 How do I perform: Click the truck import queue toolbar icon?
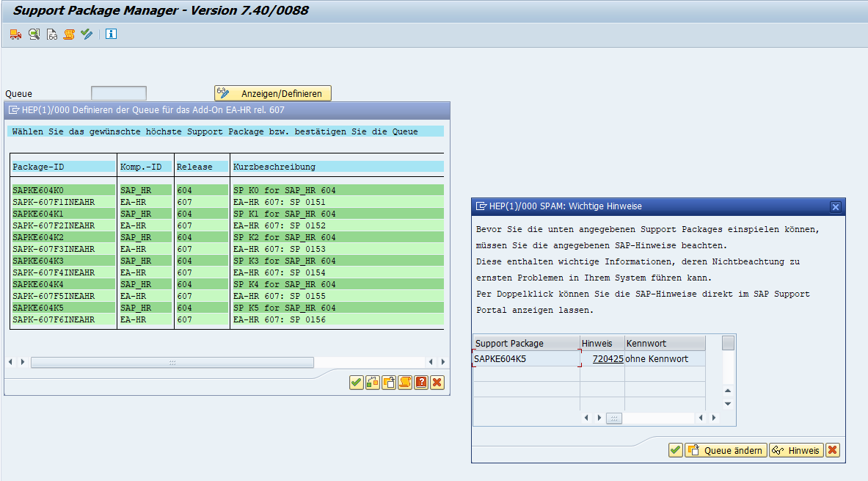(x=15, y=35)
